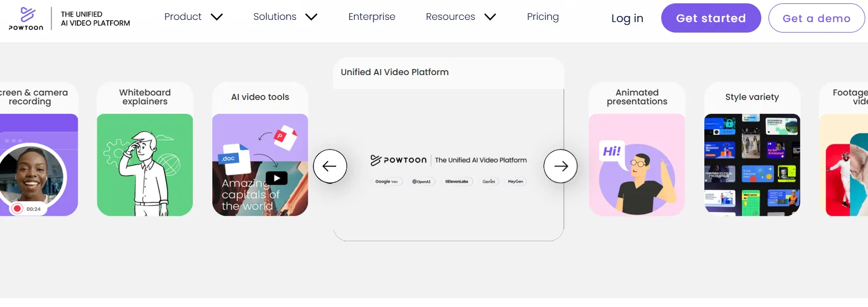Click the Hi! speech bubble
The width and height of the screenshot is (868, 307).
point(612,152)
